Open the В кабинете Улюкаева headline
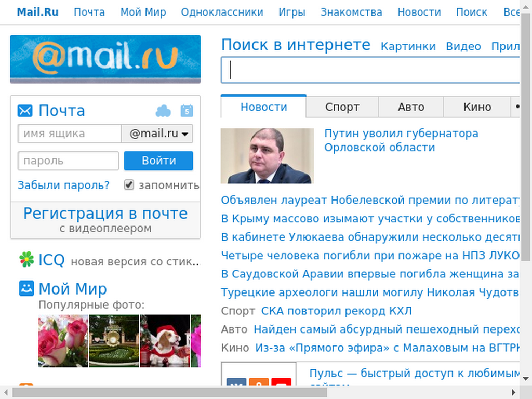This screenshot has width=532, height=399. [370, 237]
